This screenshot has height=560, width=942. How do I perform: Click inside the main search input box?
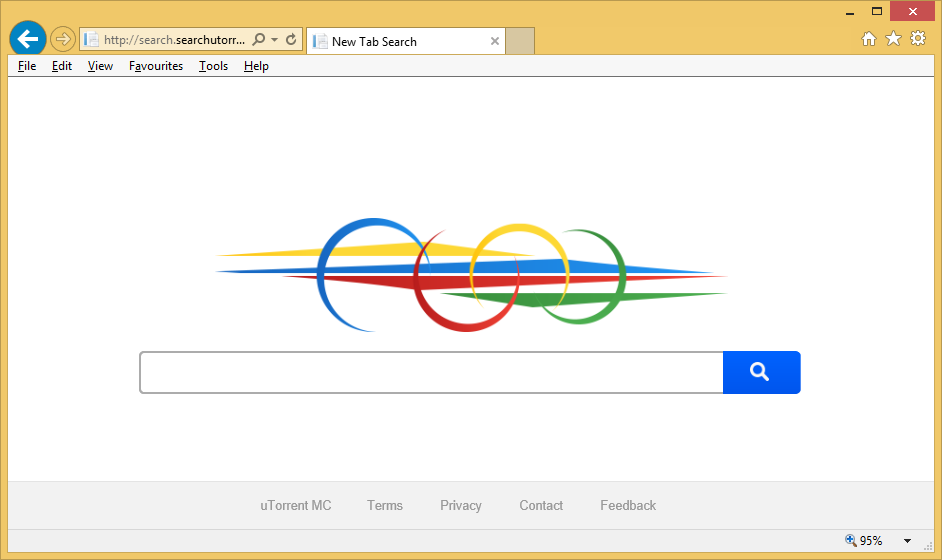pyautogui.click(x=430, y=373)
